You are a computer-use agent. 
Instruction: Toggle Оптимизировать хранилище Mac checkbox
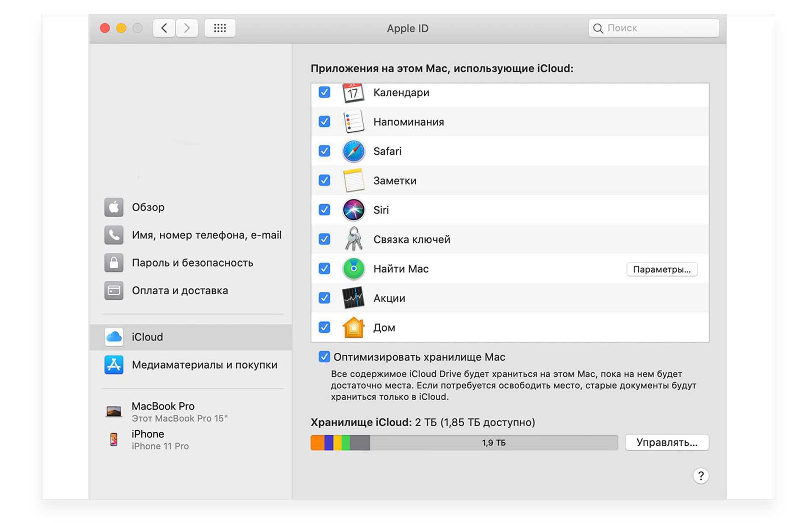click(324, 357)
